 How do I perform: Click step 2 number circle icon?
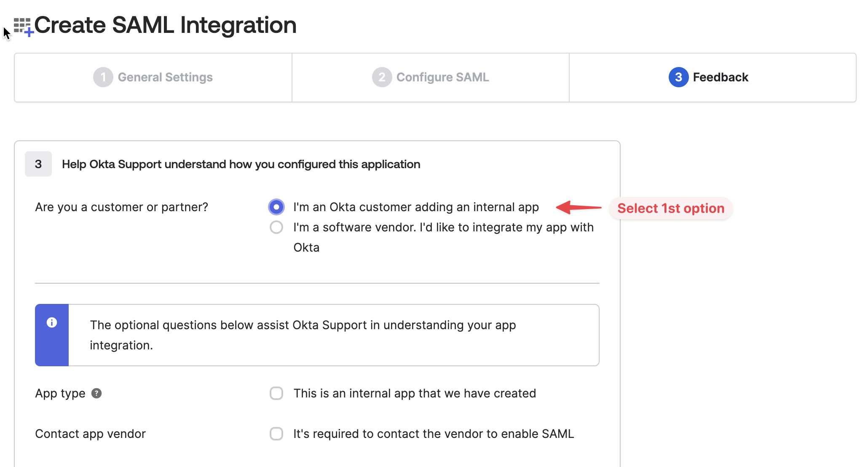[382, 77]
